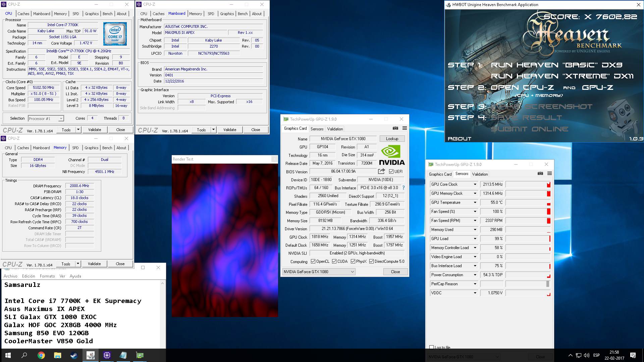Open the Power Consumption sensor dropdown
The image size is (644, 362).
[x=475, y=275]
